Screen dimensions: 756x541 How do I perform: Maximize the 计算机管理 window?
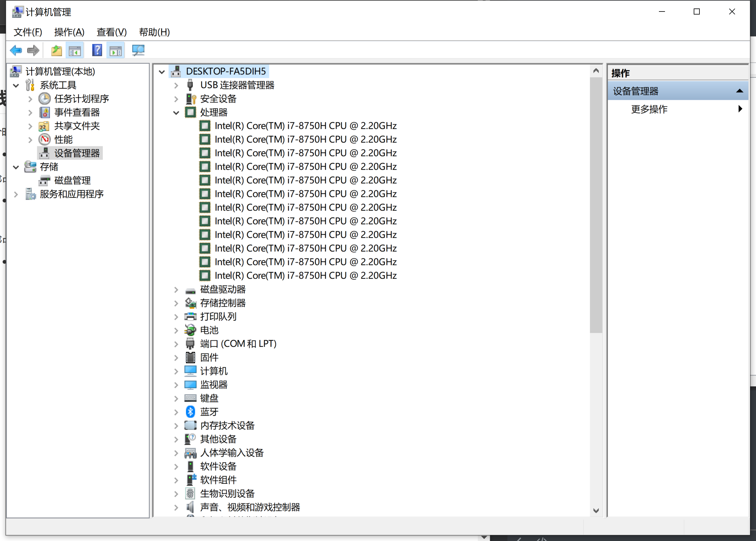pos(697,12)
